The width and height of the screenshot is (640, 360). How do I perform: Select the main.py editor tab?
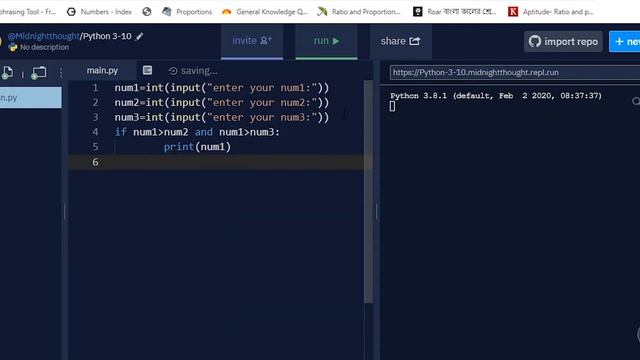102,71
